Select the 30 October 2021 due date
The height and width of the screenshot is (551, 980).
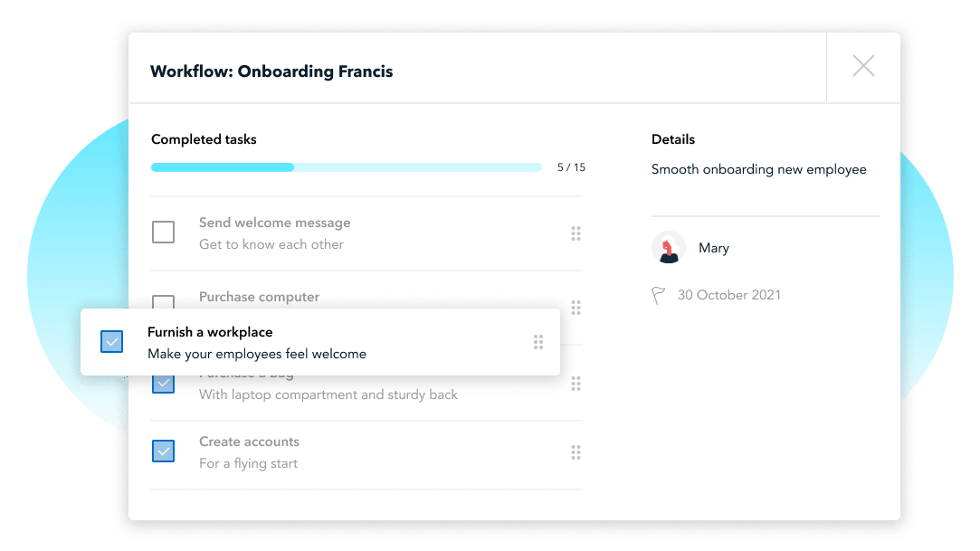[728, 295]
